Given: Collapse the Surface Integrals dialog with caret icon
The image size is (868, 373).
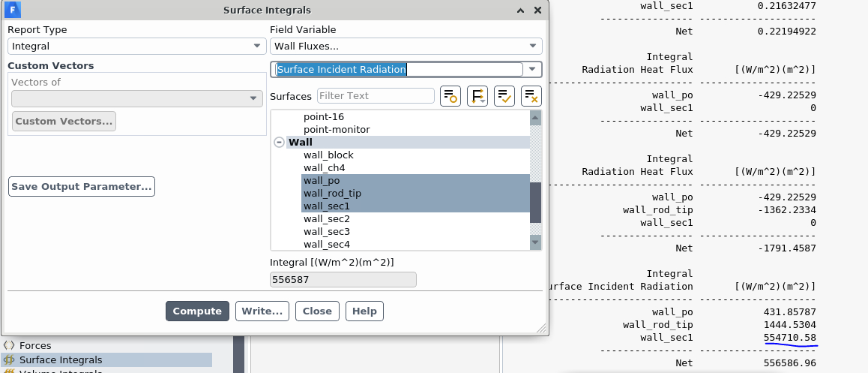Looking at the screenshot, I should (x=520, y=11).
